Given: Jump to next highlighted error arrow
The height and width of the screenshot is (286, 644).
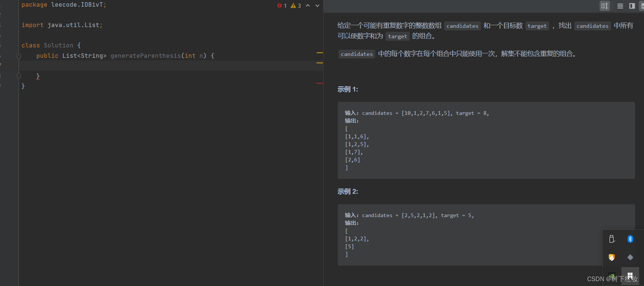Looking at the screenshot, I should point(317,6).
